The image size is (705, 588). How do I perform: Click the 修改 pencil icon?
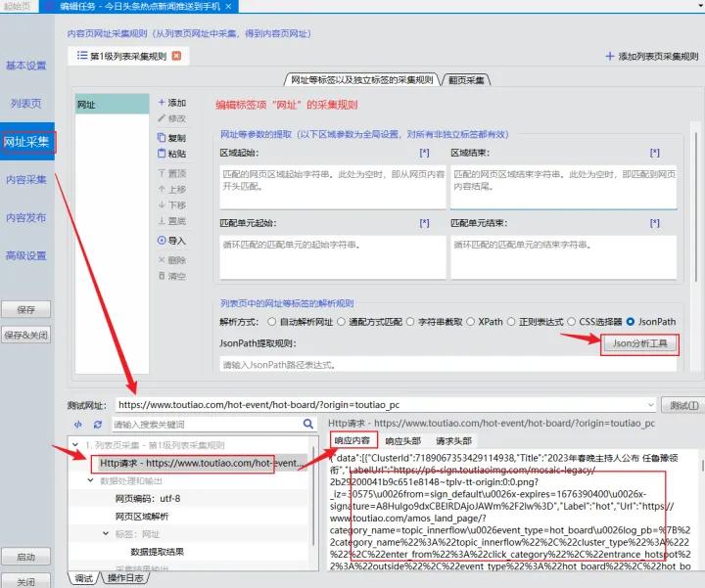coord(162,118)
